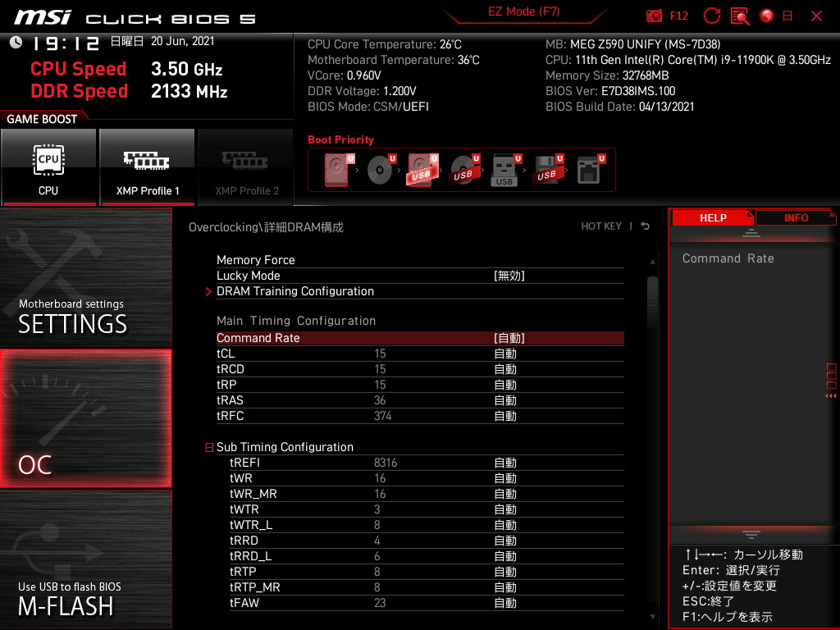
Task: Select the USB hard disk boot device
Action: tap(422, 170)
